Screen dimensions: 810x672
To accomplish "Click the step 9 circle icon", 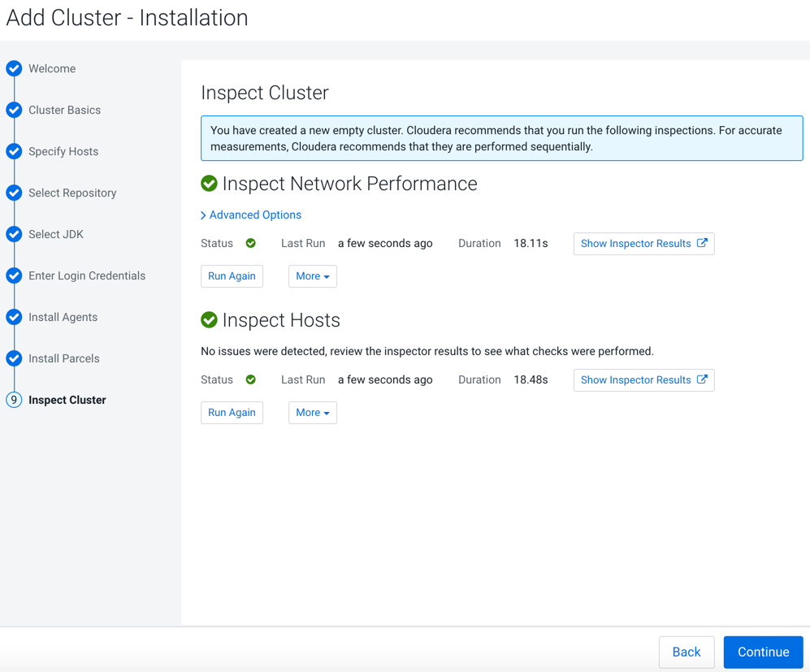I will click(14, 400).
